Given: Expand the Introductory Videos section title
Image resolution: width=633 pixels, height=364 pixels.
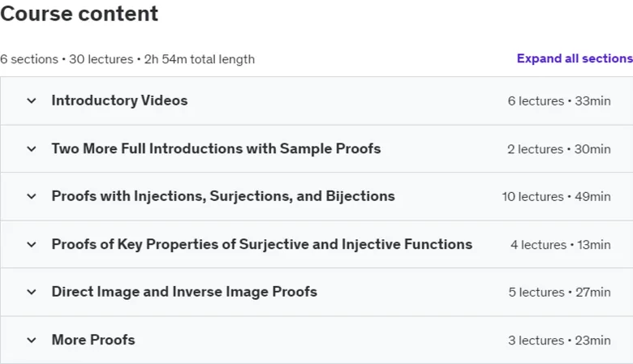Looking at the screenshot, I should (119, 101).
